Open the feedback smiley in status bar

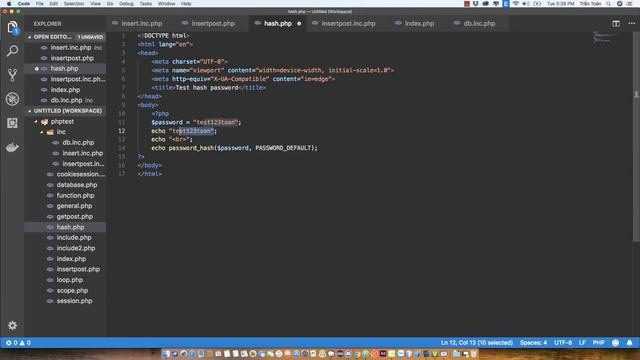[x=616, y=343]
